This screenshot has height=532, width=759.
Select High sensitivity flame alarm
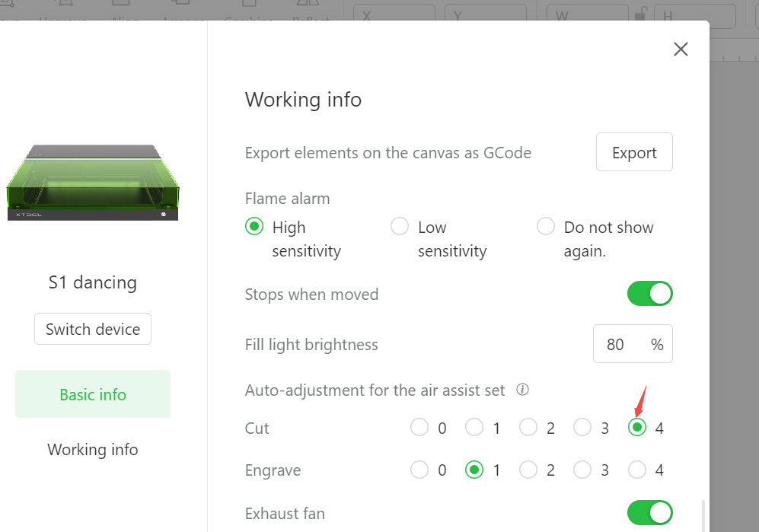[x=254, y=226]
